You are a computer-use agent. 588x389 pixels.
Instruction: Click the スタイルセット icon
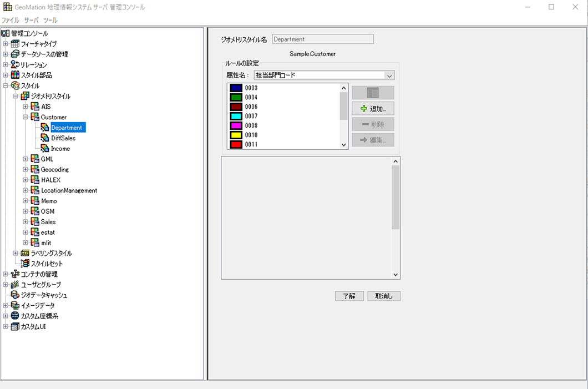coord(25,264)
